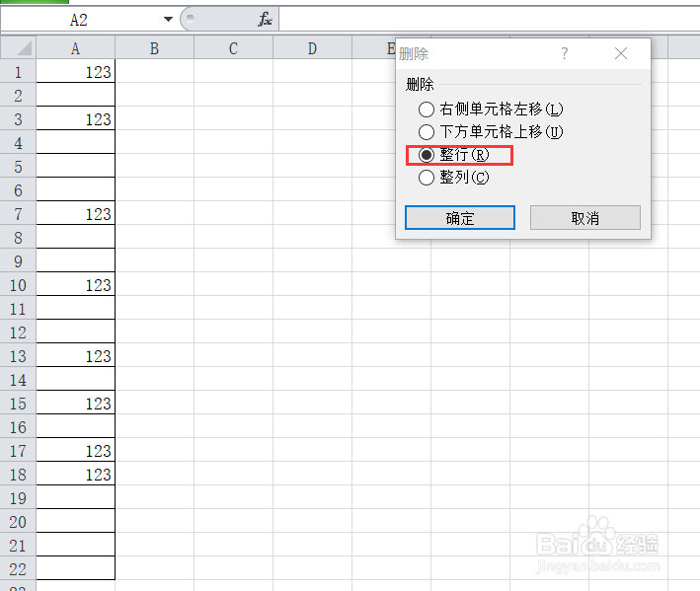Choose the 整列(C) entire column option

(x=453, y=178)
